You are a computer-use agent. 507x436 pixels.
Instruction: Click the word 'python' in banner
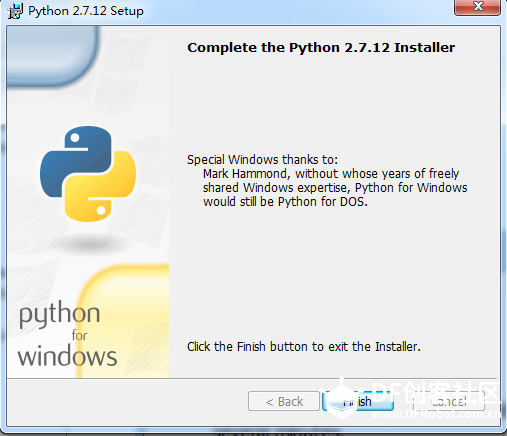point(59,315)
